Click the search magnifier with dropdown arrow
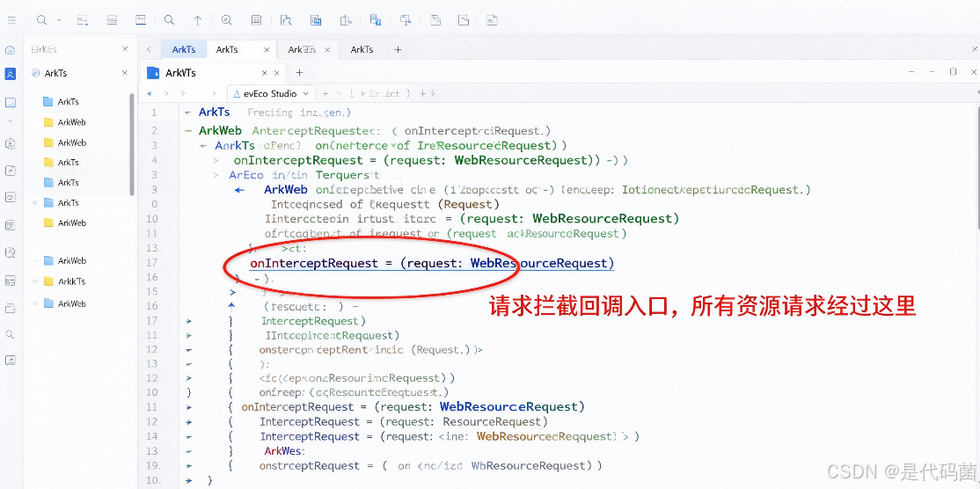This screenshot has height=489, width=980. click(x=42, y=20)
